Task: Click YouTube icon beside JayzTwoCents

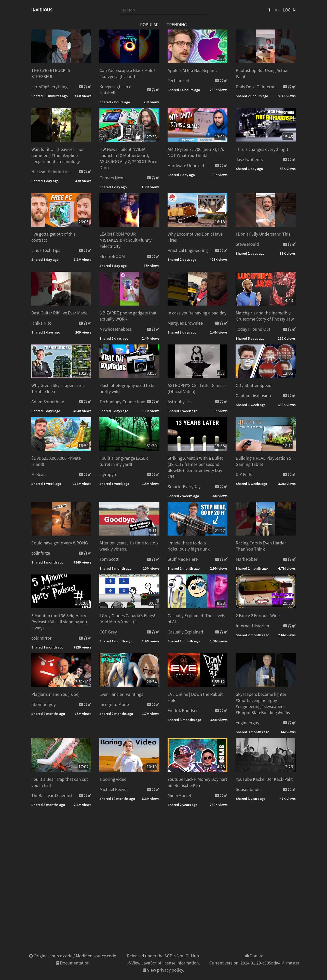Action: (285, 160)
